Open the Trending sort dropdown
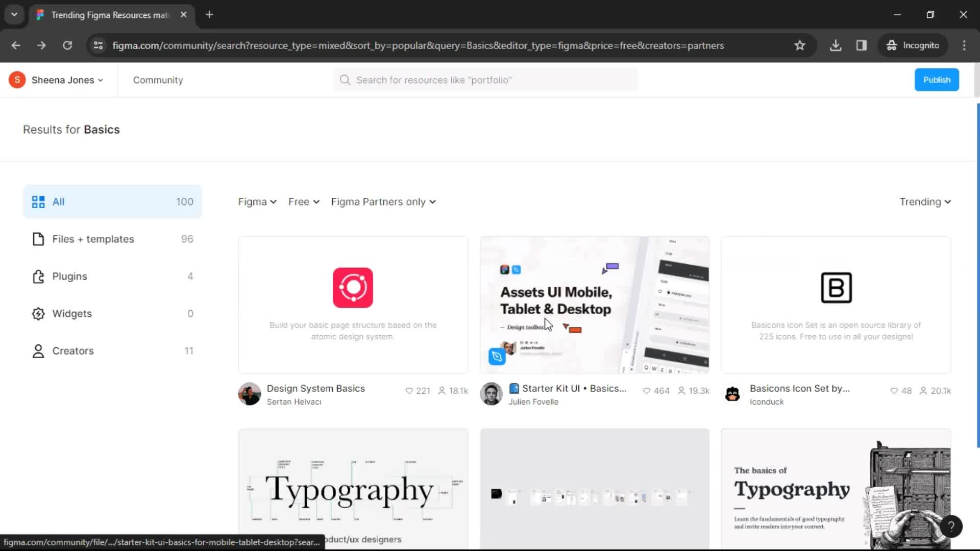Image resolution: width=980 pixels, height=551 pixels. pyautogui.click(x=925, y=202)
